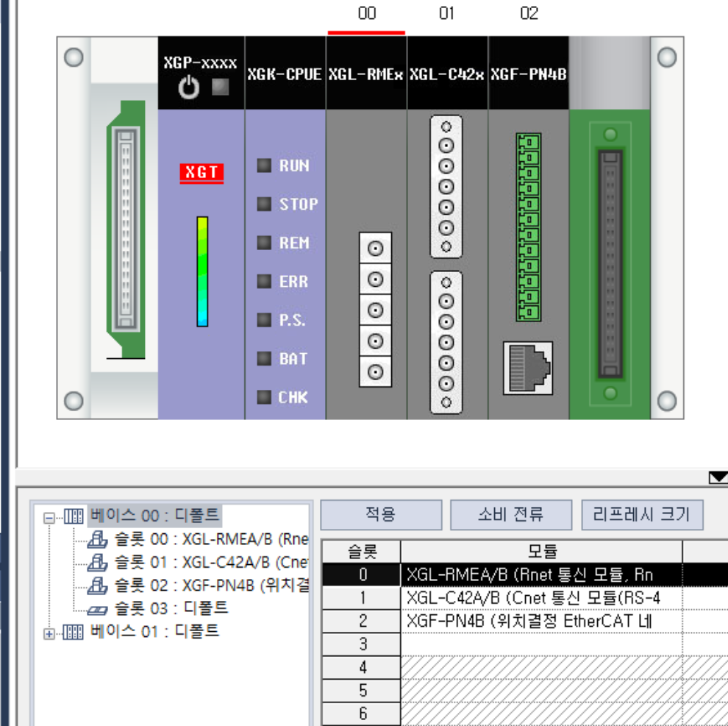This screenshot has height=726, width=728.
Task: Click the power icon on XGP-xxxx module
Action: click(x=189, y=89)
